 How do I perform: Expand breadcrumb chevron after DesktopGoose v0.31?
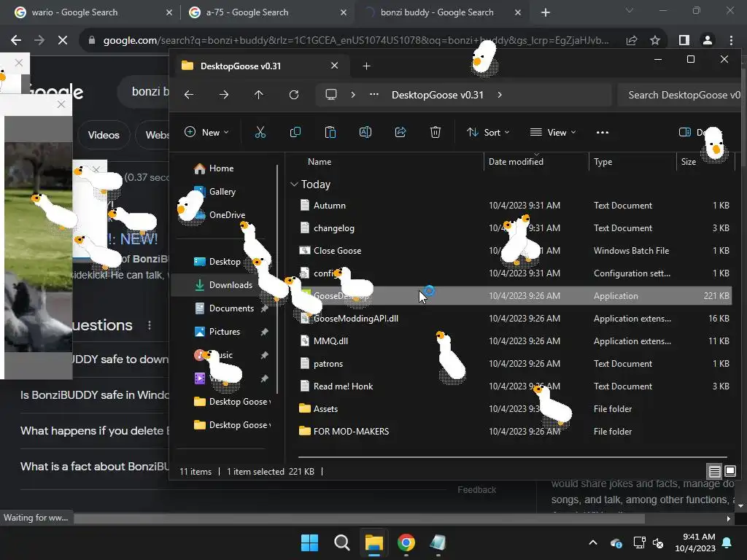[499, 95]
